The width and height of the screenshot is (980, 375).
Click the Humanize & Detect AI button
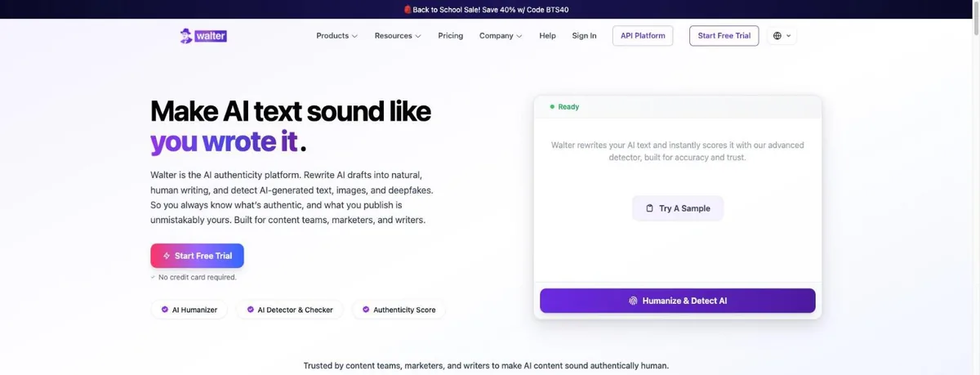[678, 301]
